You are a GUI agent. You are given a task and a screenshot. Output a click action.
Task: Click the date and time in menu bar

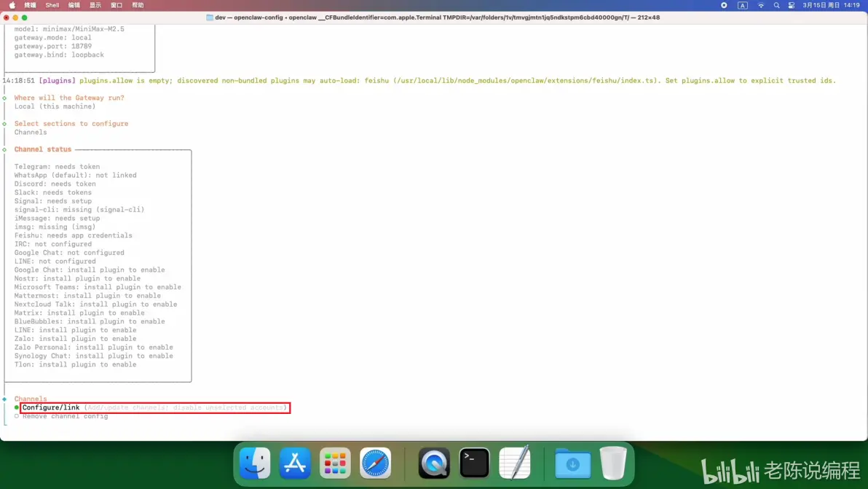pos(831,5)
